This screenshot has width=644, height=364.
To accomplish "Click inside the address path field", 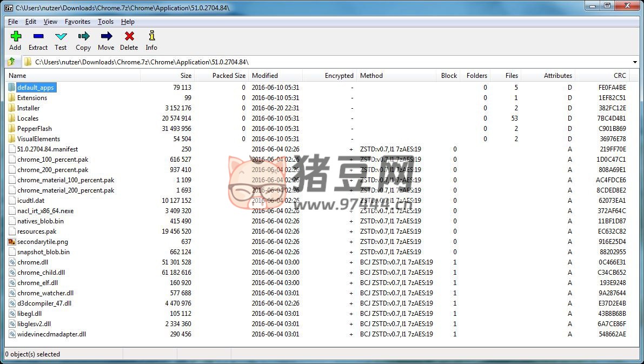I will pyautogui.click(x=324, y=62).
